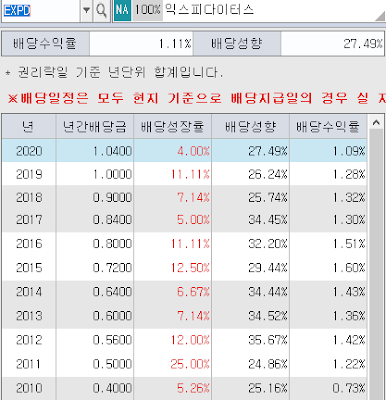
Task: Open the ticker history dropdown arrow
Action: point(86,11)
